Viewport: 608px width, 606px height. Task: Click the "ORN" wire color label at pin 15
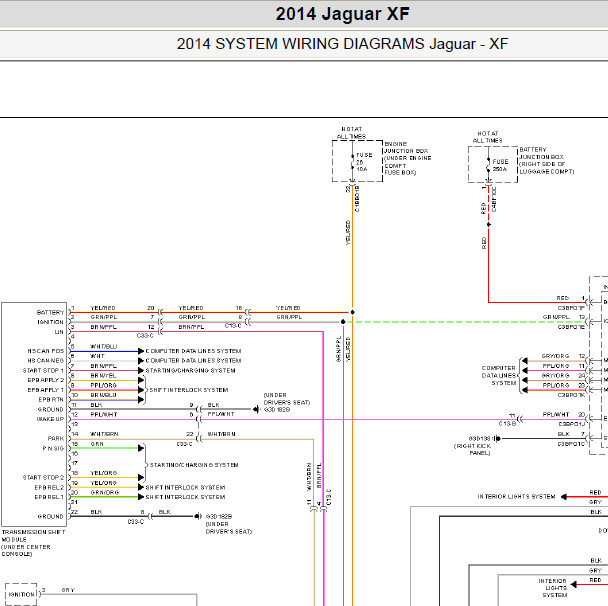click(97, 444)
